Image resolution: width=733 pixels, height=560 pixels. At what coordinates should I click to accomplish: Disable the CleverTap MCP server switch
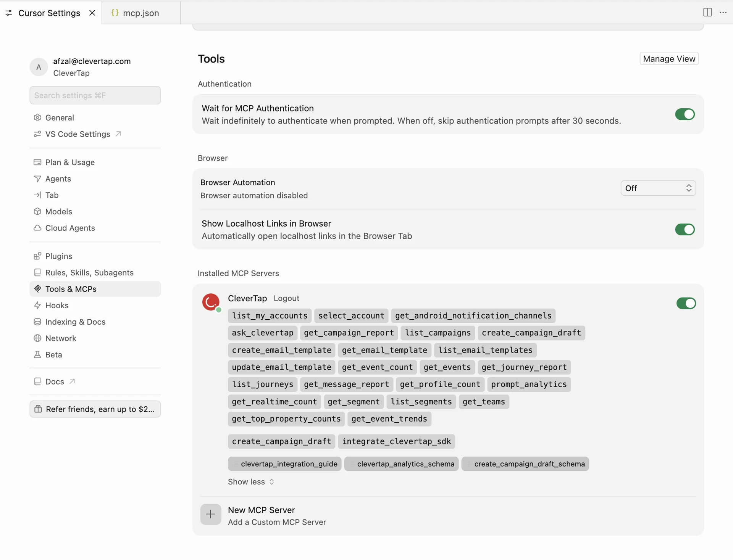coord(686,303)
